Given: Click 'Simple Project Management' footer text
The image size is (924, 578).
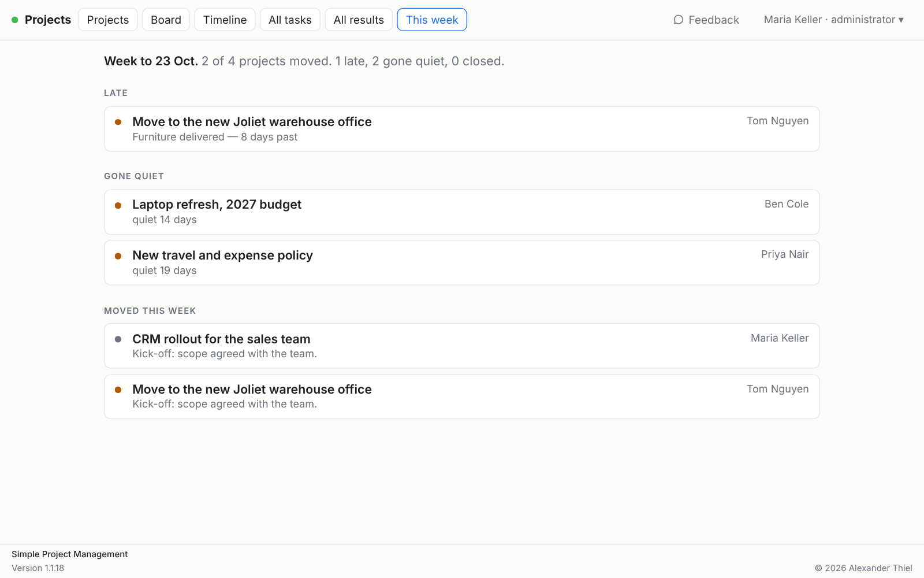Looking at the screenshot, I should [69, 554].
